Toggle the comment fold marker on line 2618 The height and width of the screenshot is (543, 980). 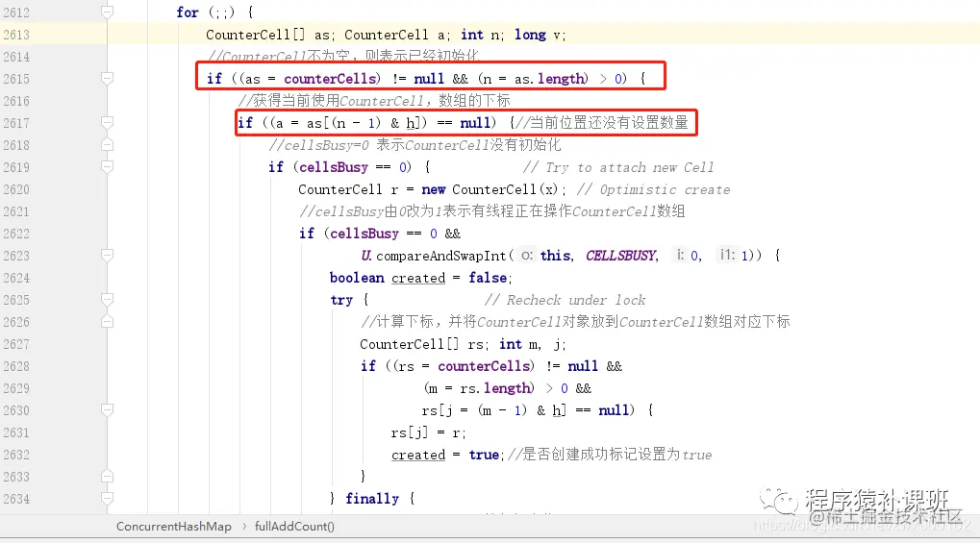coord(108,145)
